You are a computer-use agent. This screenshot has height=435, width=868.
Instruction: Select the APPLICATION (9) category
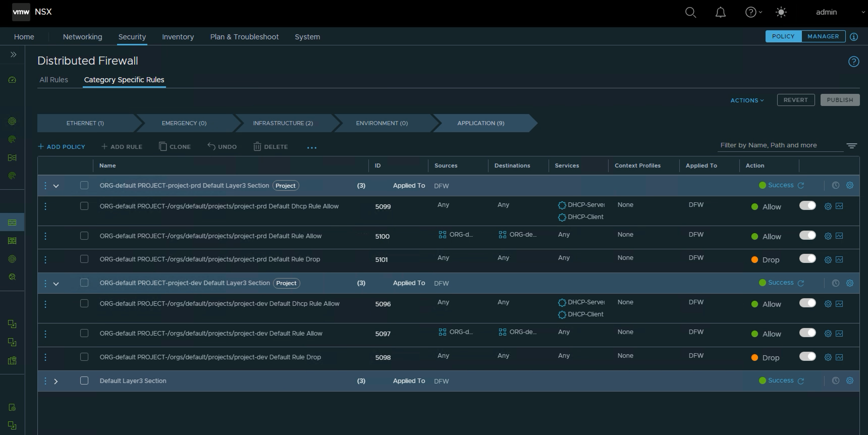481,123
